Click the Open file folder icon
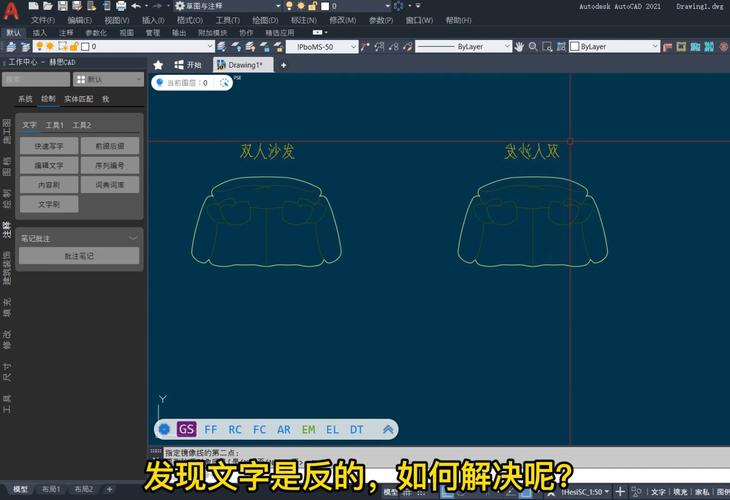The height and width of the screenshot is (500, 730). click(x=48, y=6)
